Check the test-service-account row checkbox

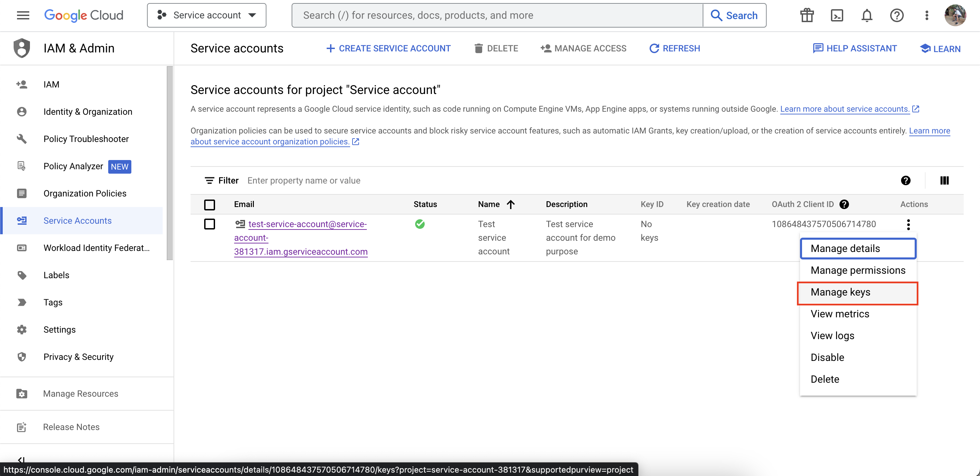click(x=210, y=224)
